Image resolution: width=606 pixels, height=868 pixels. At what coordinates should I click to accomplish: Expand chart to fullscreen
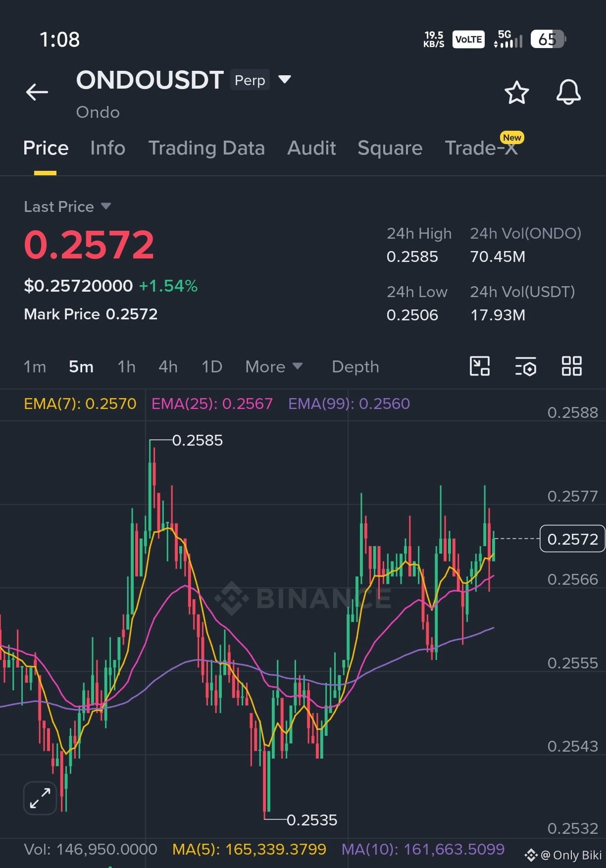40,798
